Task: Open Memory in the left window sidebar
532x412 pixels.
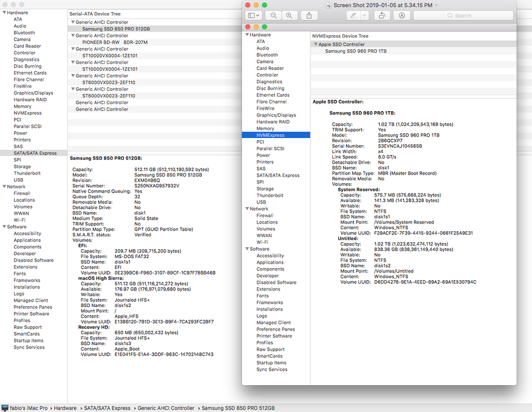Action: coord(22,107)
